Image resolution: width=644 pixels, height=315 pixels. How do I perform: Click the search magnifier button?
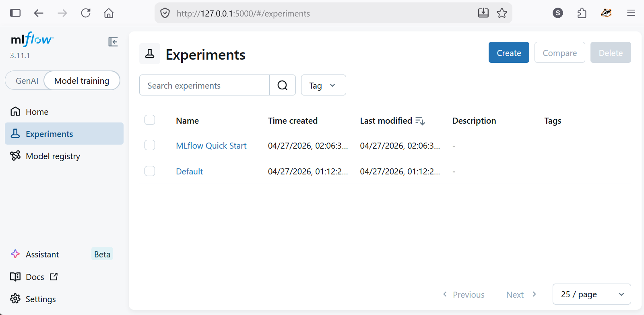click(x=283, y=85)
